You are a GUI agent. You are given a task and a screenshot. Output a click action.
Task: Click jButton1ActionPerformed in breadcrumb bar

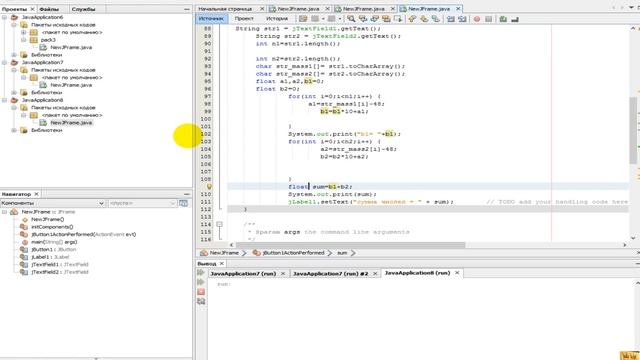coord(293,253)
